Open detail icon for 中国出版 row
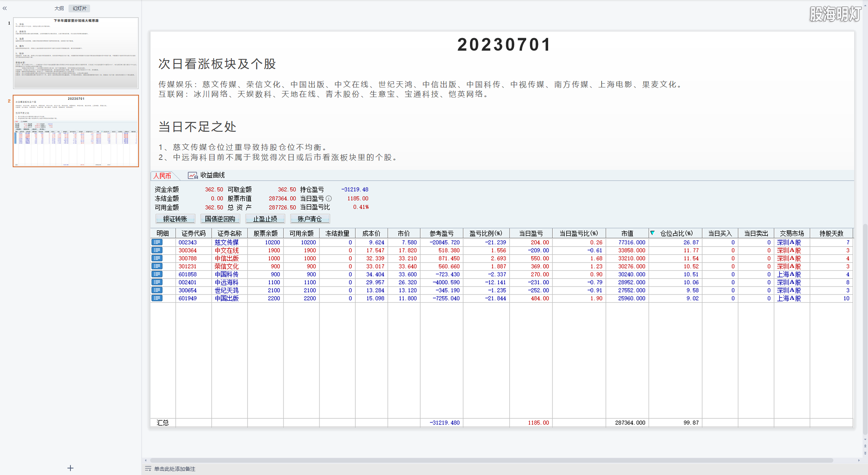Image resolution: width=868 pixels, height=475 pixels. pyautogui.click(x=157, y=298)
